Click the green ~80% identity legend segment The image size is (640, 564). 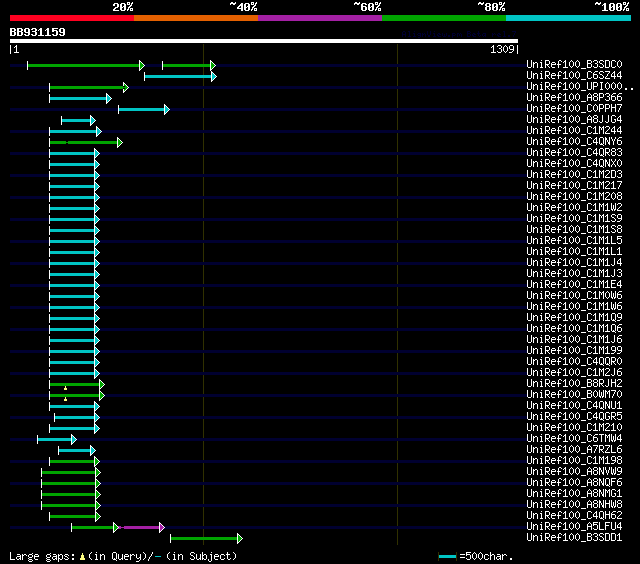click(444, 18)
